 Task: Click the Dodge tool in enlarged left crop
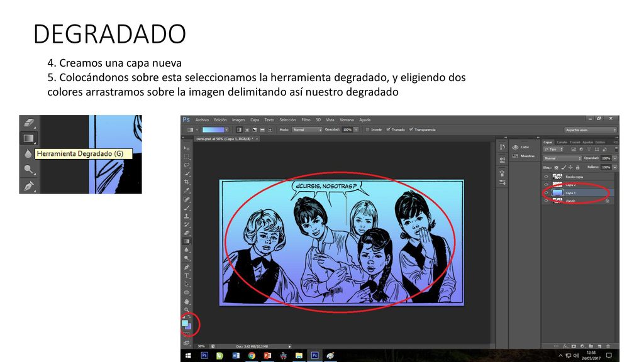point(28,170)
